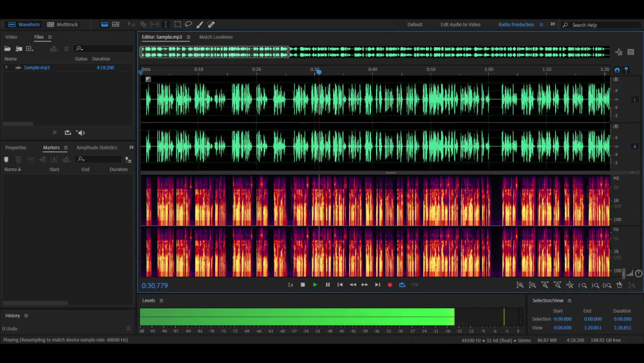This screenshot has width=644, height=363.
Task: Click Zoom Out (Amplitude) icon
Action: pos(533,285)
